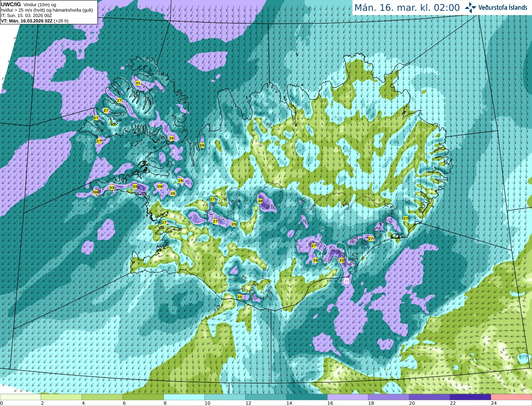Click the color bar scale label 8
Screen dimensions: 532x406
(x=165, y=403)
